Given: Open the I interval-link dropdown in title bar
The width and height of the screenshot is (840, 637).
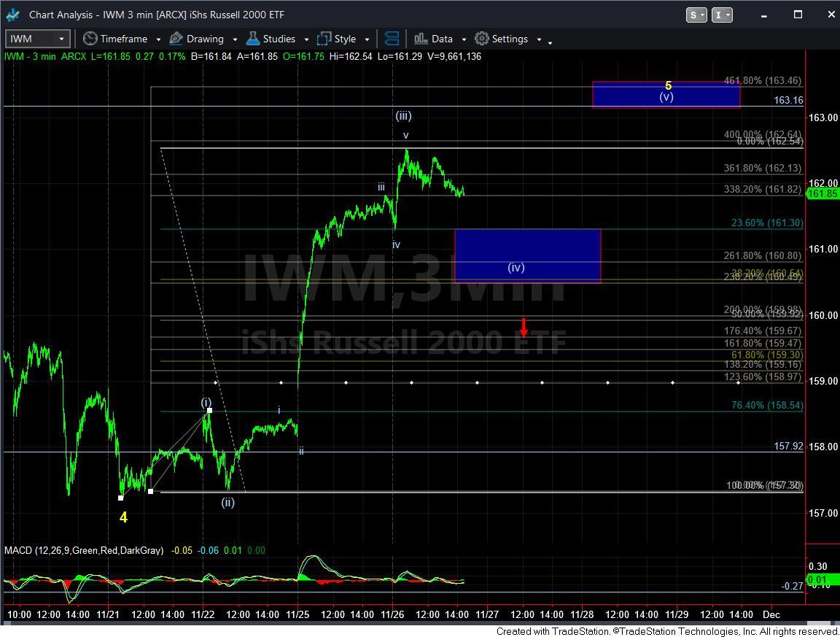Looking at the screenshot, I should [722, 15].
